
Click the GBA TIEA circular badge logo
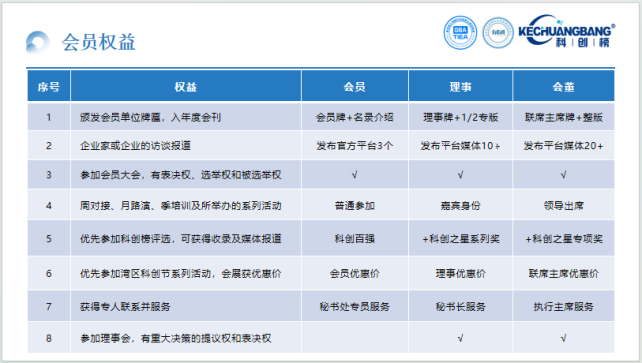460,33
